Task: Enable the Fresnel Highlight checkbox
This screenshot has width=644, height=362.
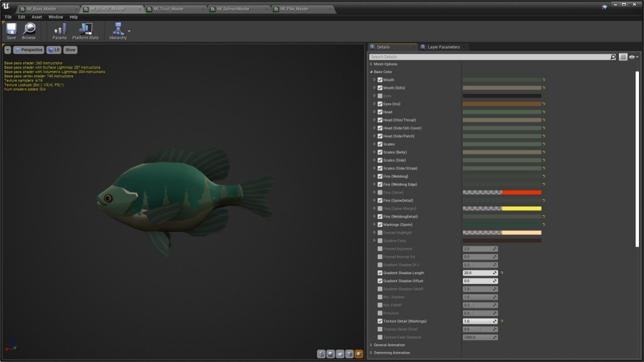Action: (x=380, y=233)
